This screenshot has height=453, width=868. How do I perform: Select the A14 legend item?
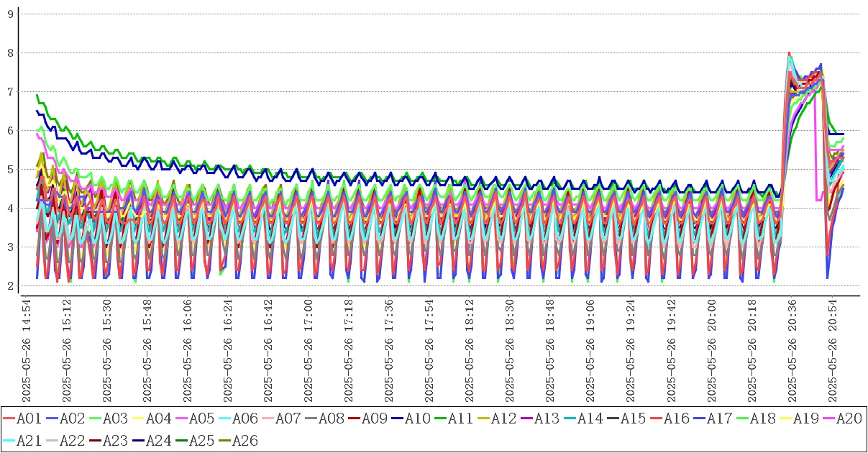[x=590, y=418]
